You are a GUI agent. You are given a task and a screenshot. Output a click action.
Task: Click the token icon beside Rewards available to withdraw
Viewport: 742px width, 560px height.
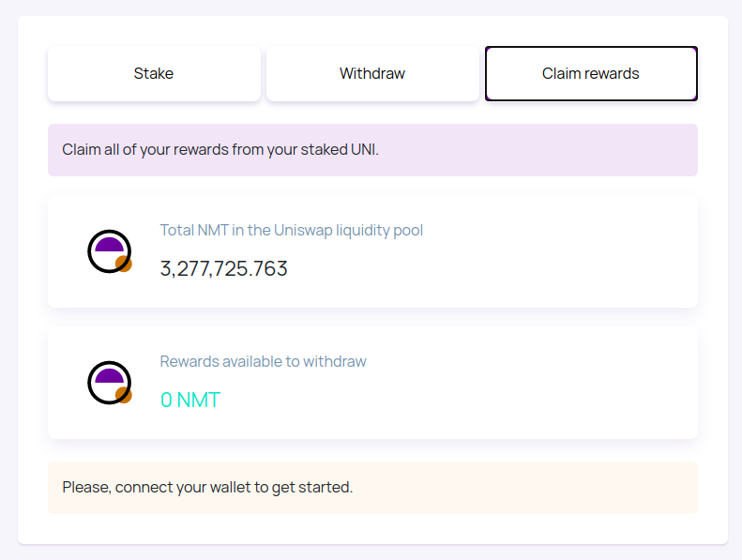(110, 383)
